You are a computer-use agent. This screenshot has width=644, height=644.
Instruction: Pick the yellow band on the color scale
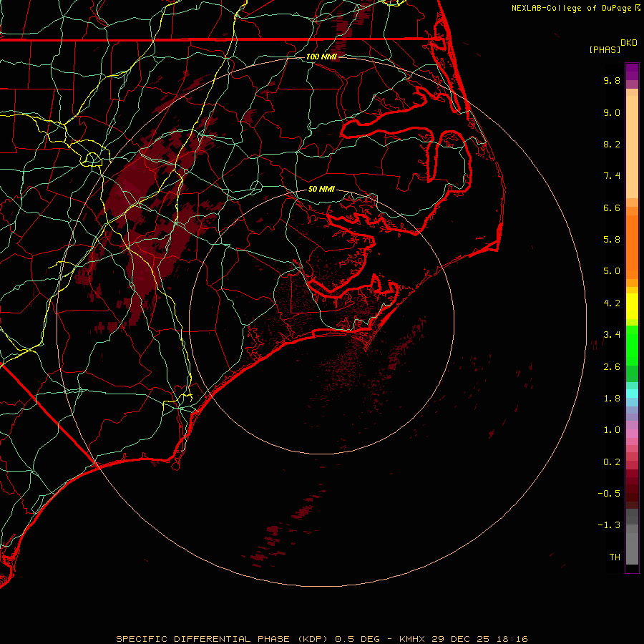point(632,306)
